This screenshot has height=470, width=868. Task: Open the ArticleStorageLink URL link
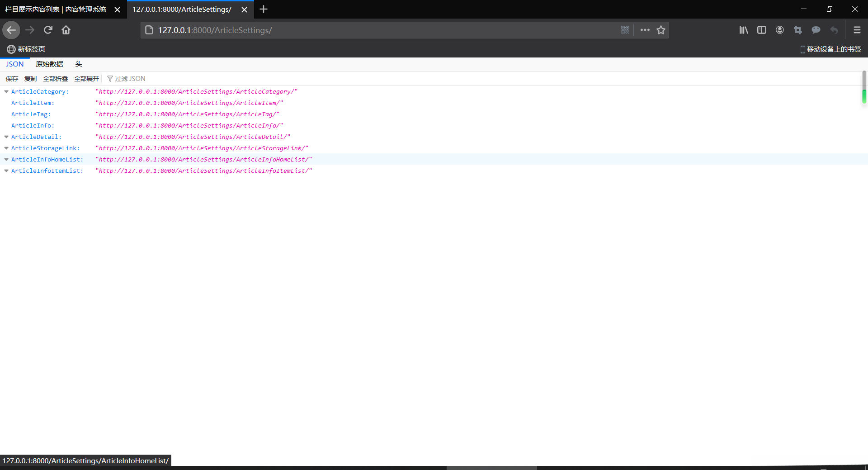click(202, 148)
